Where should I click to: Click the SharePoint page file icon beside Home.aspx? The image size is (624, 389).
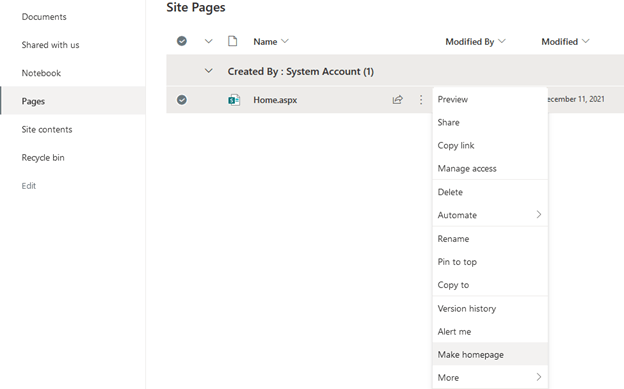coord(234,100)
